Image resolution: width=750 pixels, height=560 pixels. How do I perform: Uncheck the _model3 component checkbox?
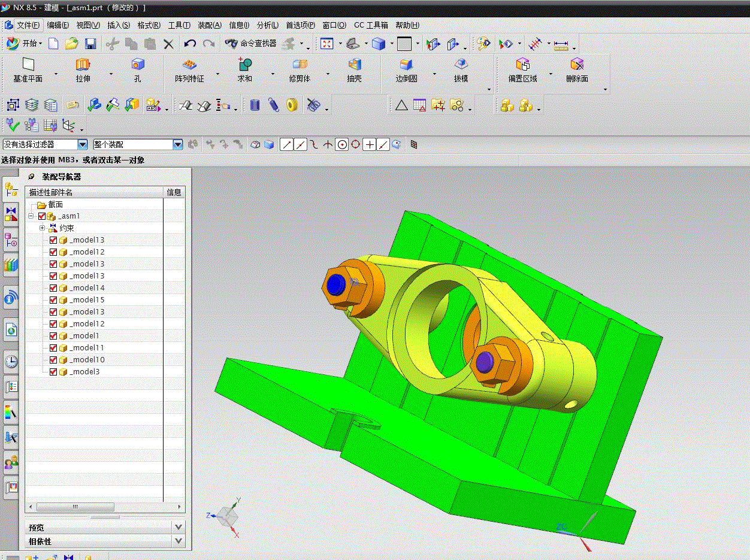click(x=53, y=372)
